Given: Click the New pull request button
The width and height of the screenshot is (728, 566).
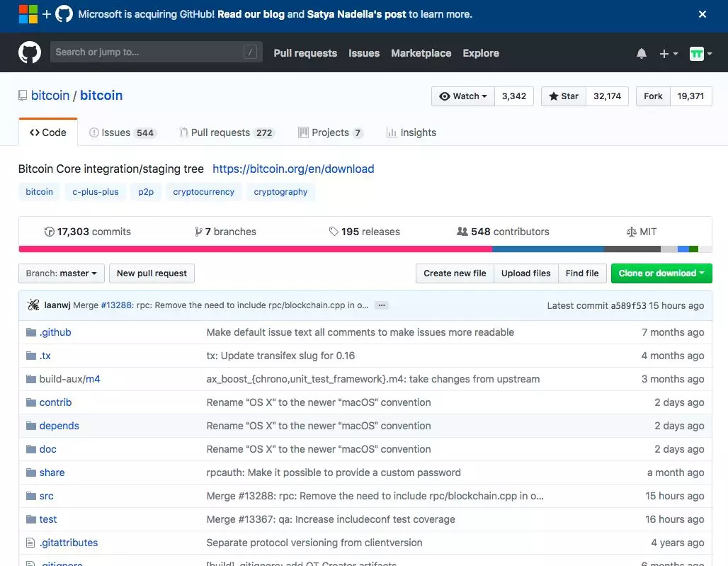Looking at the screenshot, I should tap(152, 273).
